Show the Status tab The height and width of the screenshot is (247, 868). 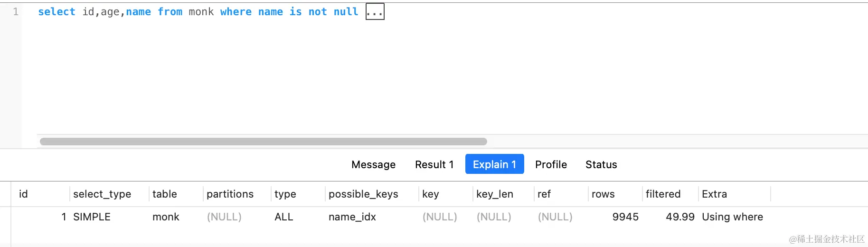pos(601,164)
